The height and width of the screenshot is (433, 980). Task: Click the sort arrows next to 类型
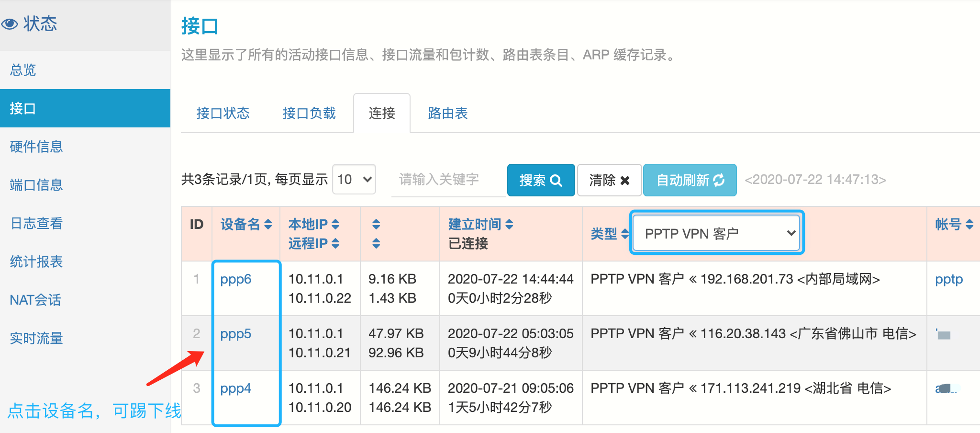pos(624,234)
